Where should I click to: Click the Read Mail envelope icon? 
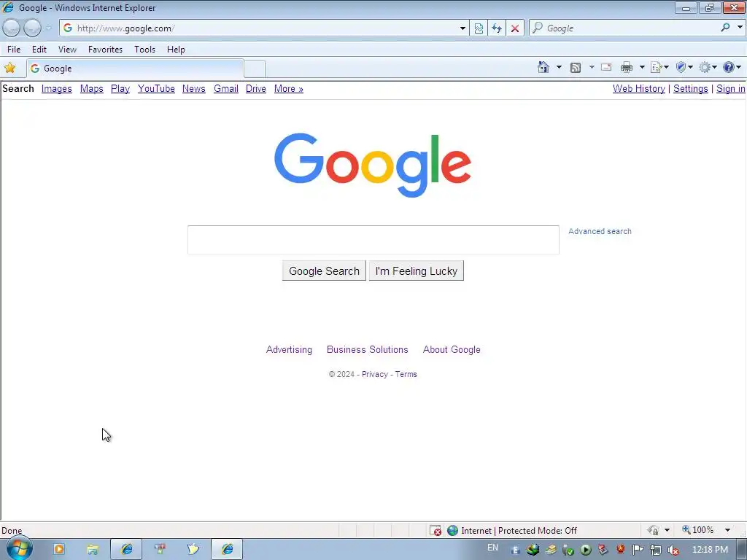(606, 67)
